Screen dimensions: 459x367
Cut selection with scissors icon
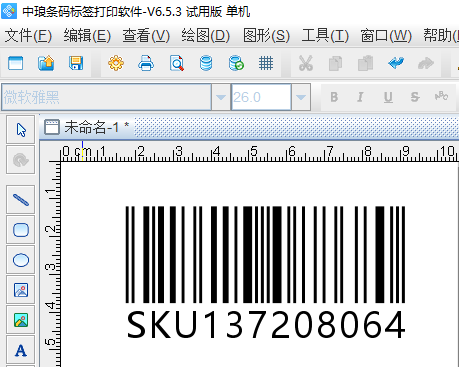[306, 63]
